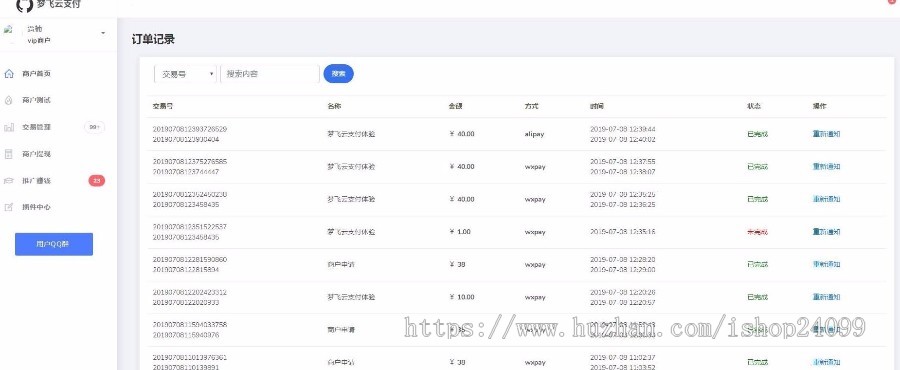
Task: Click 重新通知 for order 2019070812281590860
Action: click(x=827, y=265)
